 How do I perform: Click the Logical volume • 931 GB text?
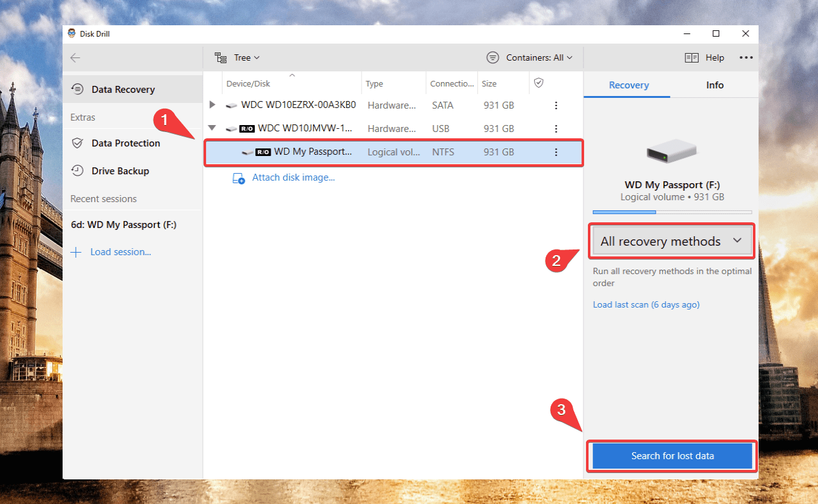coord(672,197)
